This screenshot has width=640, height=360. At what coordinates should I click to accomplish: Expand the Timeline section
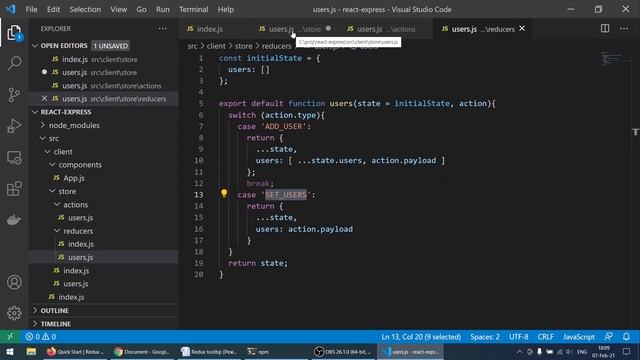tap(56, 324)
